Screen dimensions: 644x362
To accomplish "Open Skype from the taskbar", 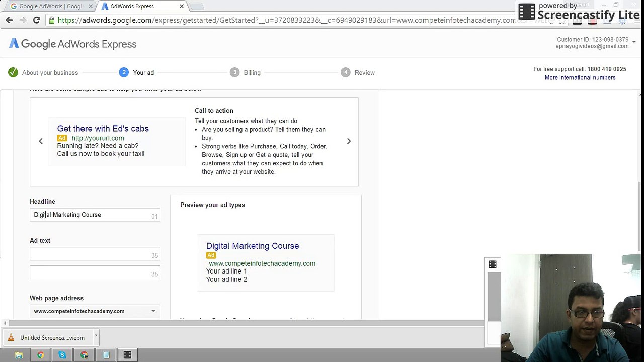I will 62,355.
